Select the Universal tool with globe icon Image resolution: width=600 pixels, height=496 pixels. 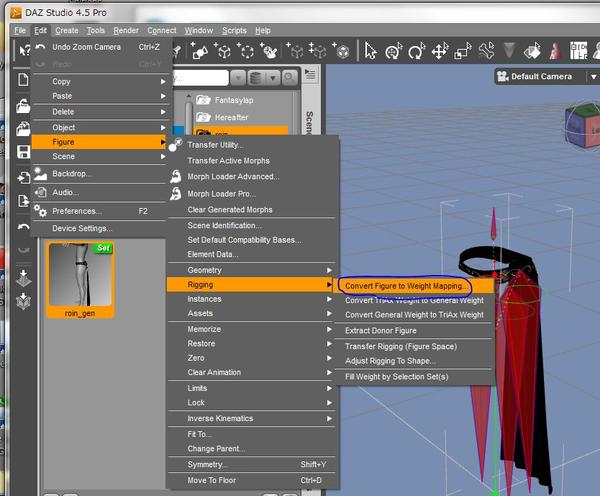point(394,51)
